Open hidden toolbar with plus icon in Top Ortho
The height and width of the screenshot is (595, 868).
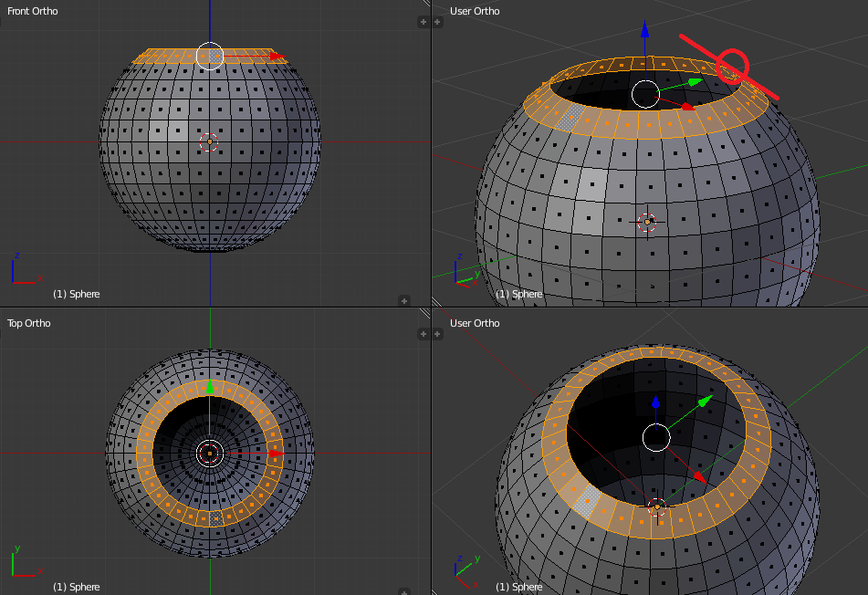[423, 334]
